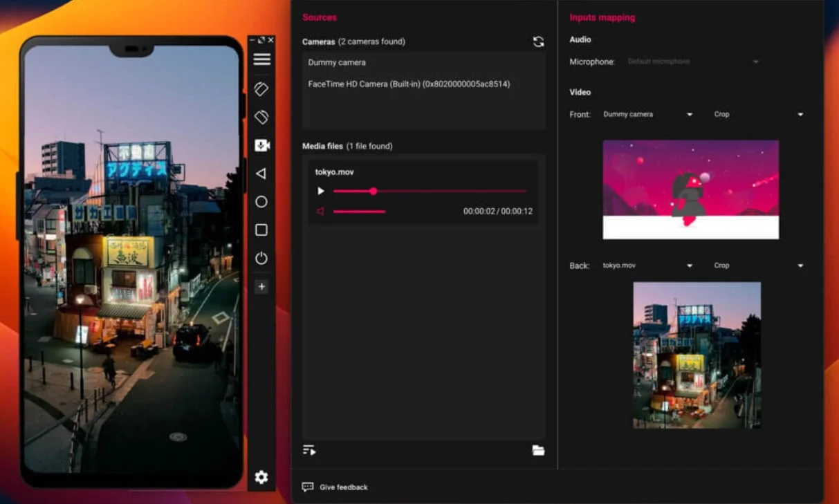The image size is (839, 504).
Task: Click the tokyo.mov file name
Action: coord(335,172)
